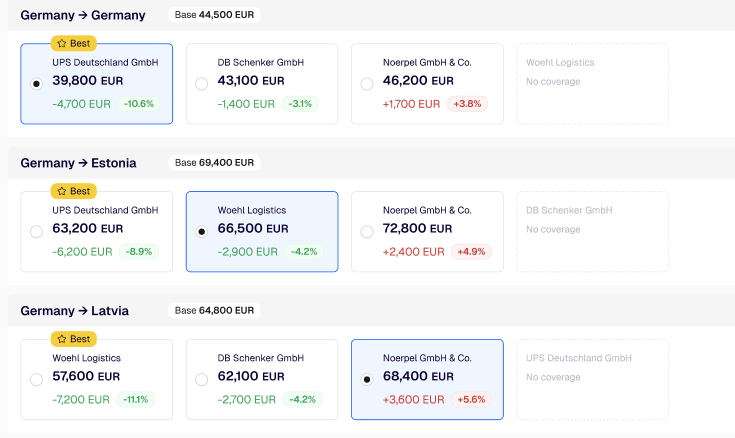Click Best star badge in Germany to Latvia lane
Screen dimensions: 735x438
click(x=74, y=339)
